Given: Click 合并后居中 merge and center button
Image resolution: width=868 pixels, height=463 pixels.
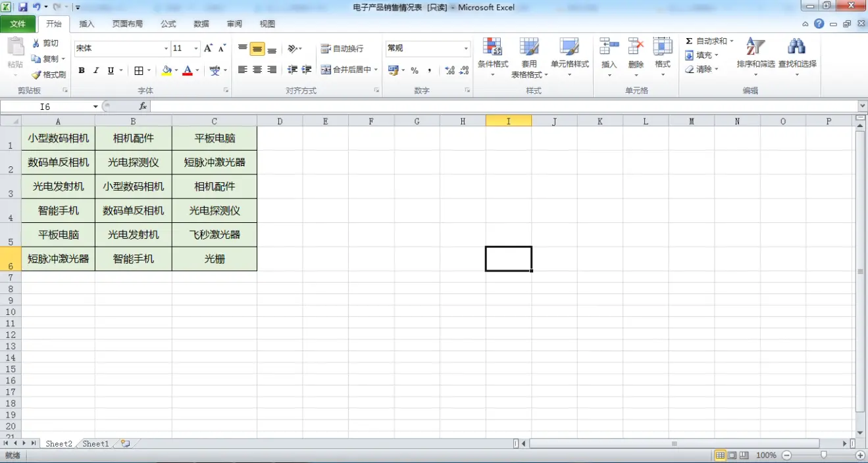Looking at the screenshot, I should point(346,70).
